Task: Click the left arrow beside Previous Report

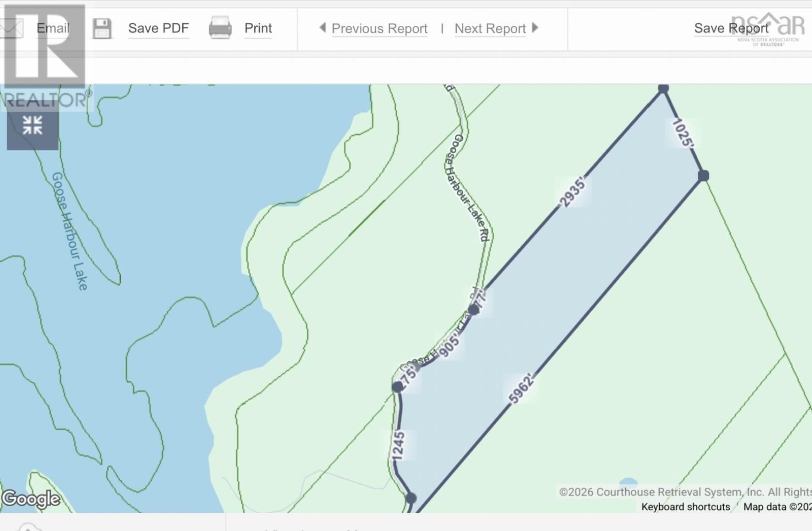Action: click(323, 28)
